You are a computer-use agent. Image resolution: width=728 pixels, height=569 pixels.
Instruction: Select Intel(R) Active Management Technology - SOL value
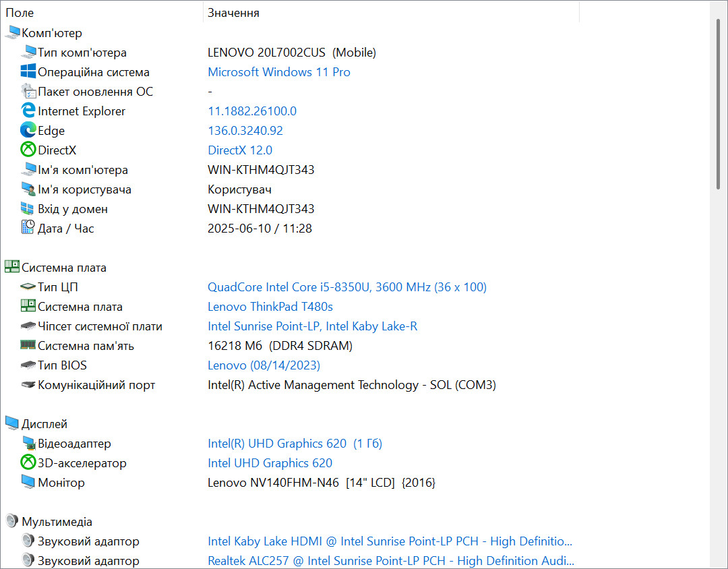351,385
